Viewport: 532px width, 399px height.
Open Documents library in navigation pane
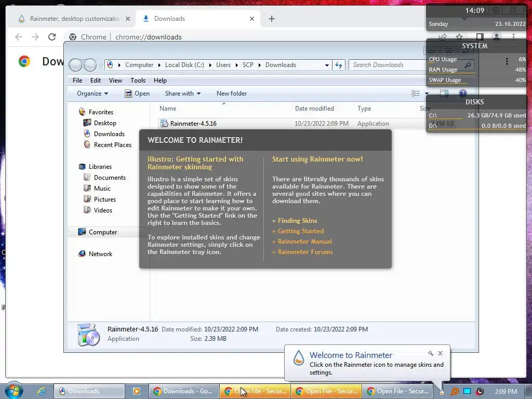(110, 178)
